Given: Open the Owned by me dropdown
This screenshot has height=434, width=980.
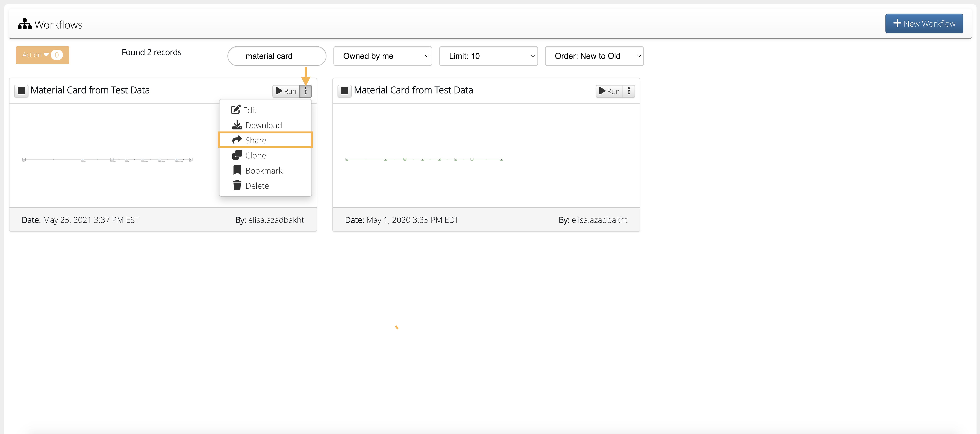Looking at the screenshot, I should [382, 56].
